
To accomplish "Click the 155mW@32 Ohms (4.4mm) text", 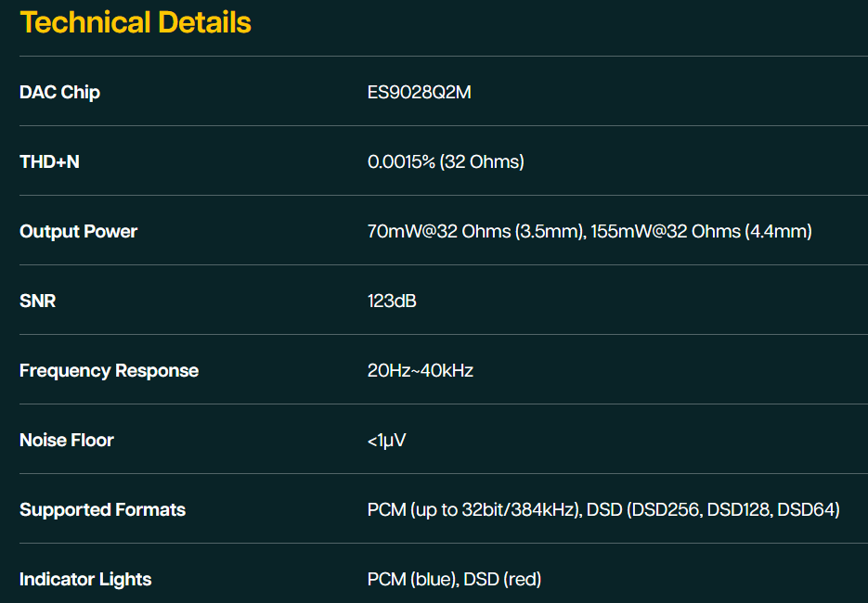I will pos(702,231).
